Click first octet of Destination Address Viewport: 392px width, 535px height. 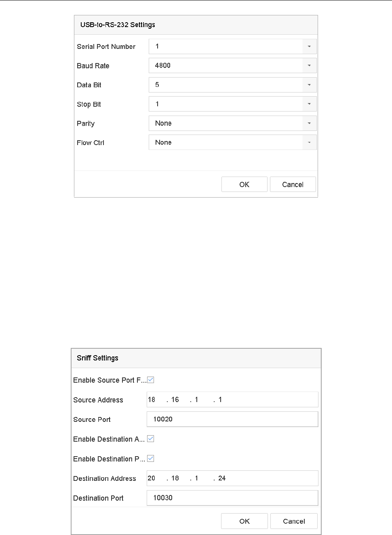[x=152, y=478]
